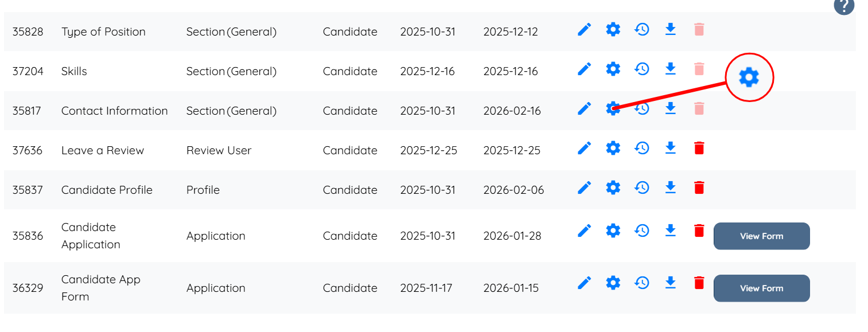Open settings gear for Skills row
Viewport: 868px width, 332px height.
613,69
